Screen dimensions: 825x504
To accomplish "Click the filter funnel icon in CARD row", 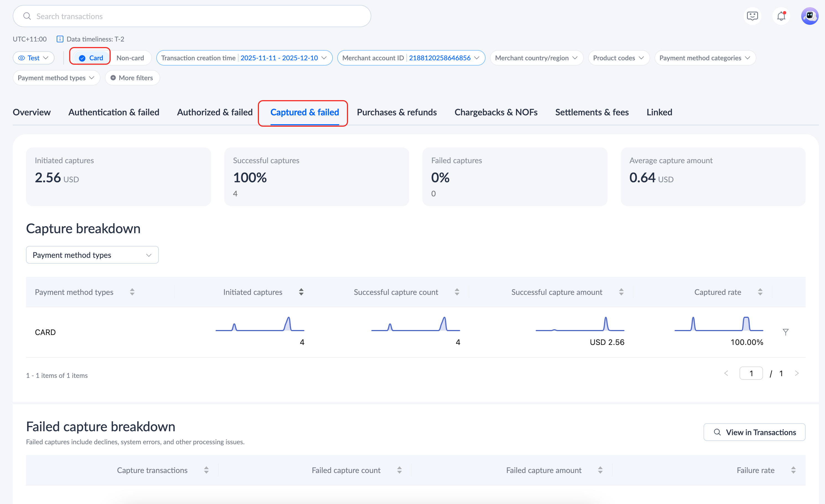I will pos(785,332).
